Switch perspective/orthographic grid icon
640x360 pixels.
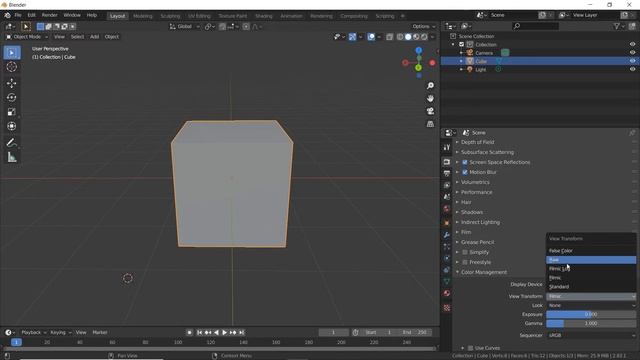coord(430,124)
